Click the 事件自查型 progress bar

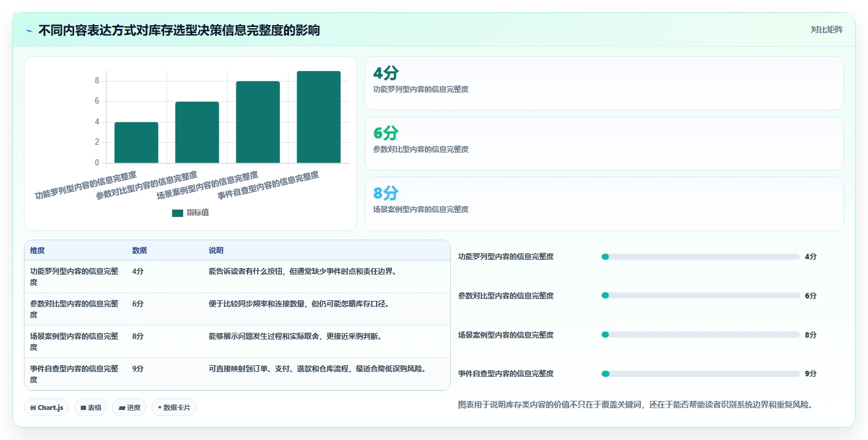(701, 374)
